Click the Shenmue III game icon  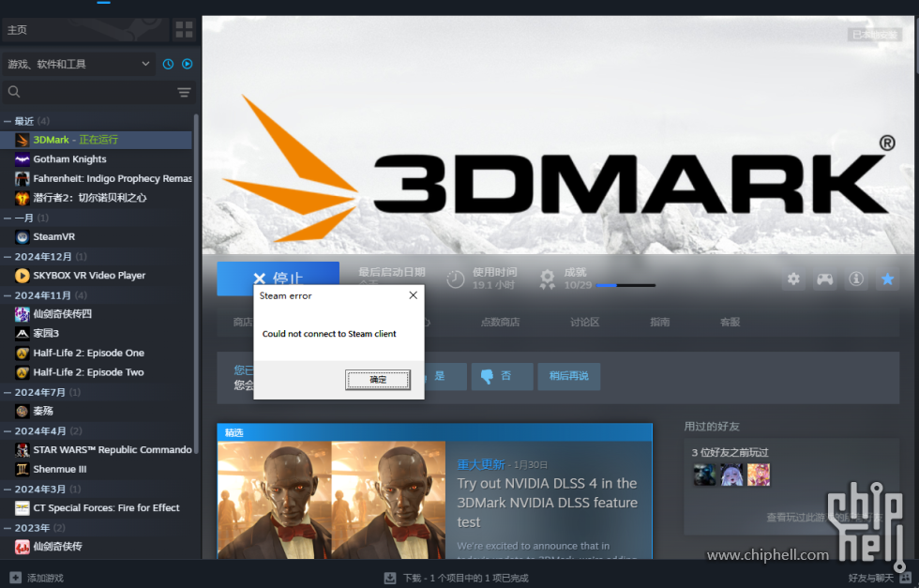(22, 469)
